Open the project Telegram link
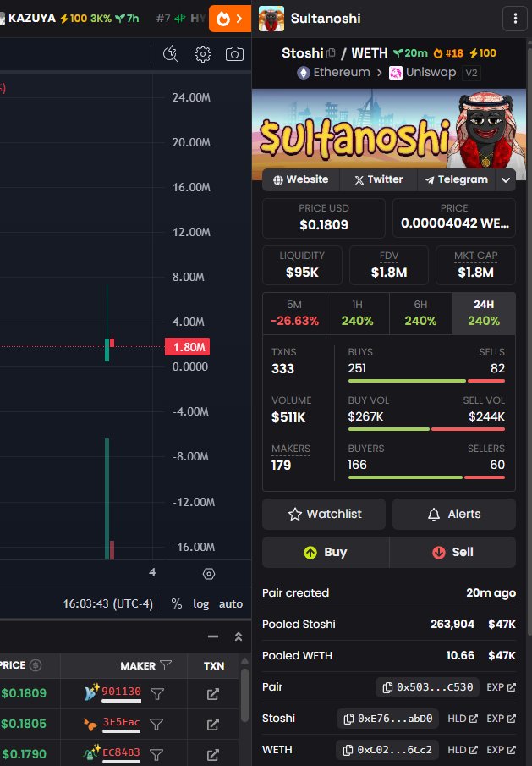The width and height of the screenshot is (532, 766). [457, 179]
